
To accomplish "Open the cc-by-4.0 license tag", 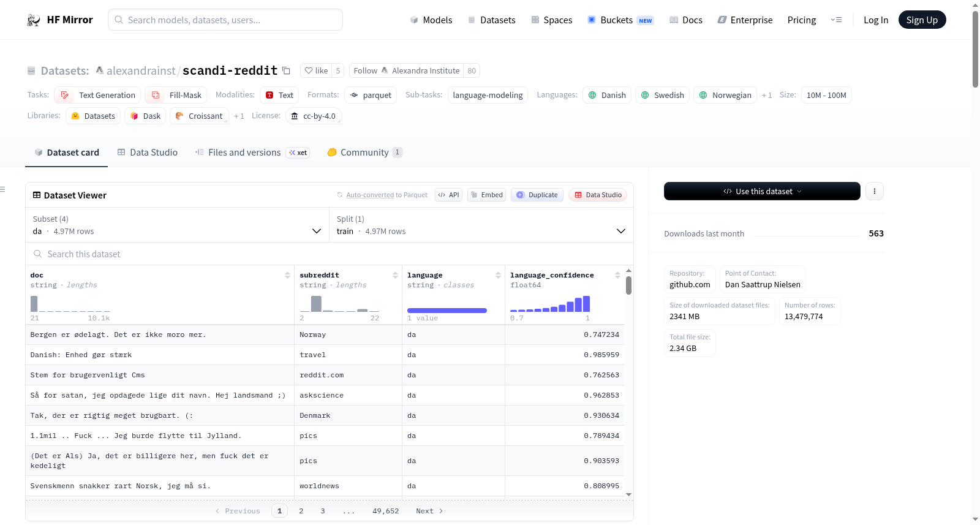I will click(314, 116).
